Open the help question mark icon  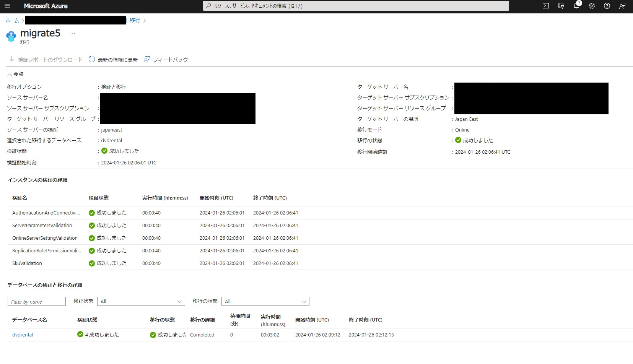click(x=607, y=6)
